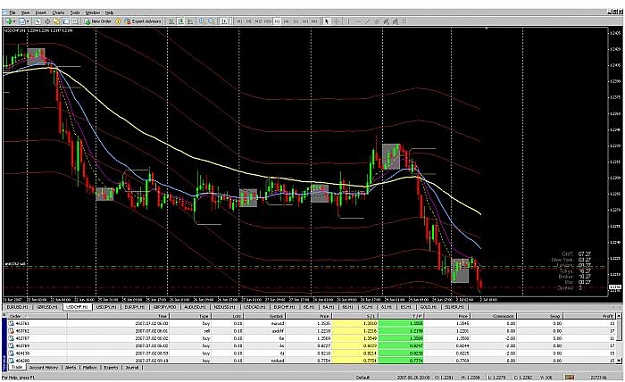Open the View menu
Screen dimensions: 625x382
[x=25, y=13]
